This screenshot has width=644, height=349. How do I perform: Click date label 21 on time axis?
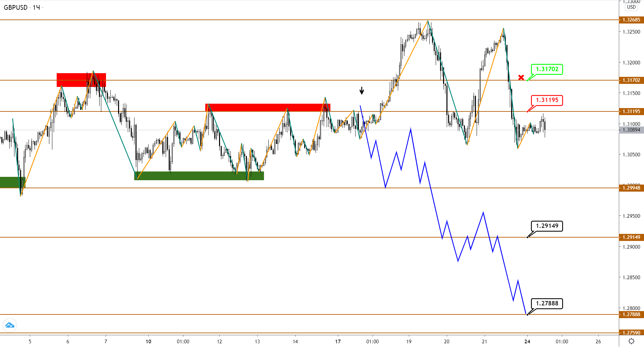click(x=484, y=342)
